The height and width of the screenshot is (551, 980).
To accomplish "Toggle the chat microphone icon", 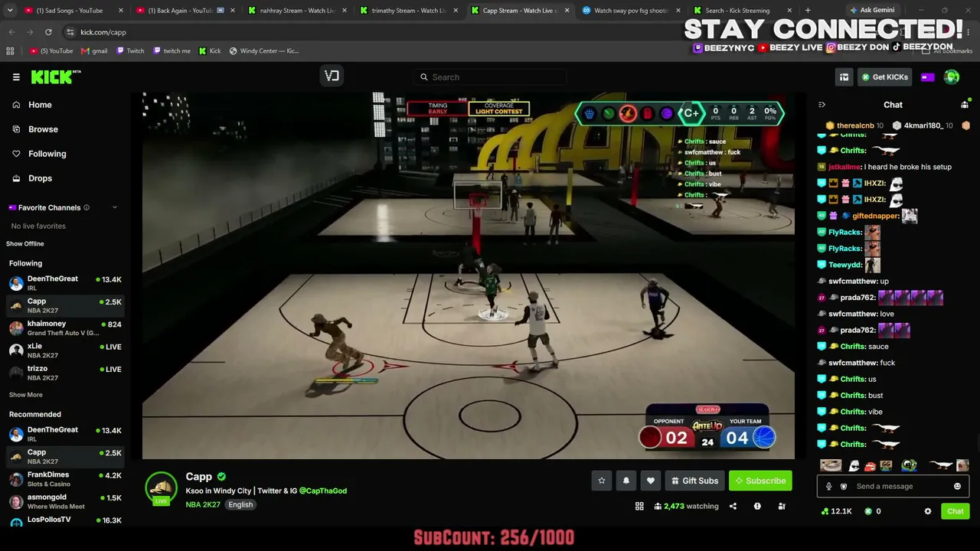I will coord(828,486).
